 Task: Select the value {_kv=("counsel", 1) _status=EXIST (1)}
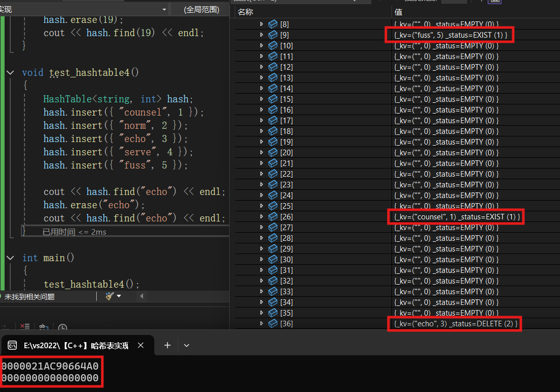[x=457, y=217]
